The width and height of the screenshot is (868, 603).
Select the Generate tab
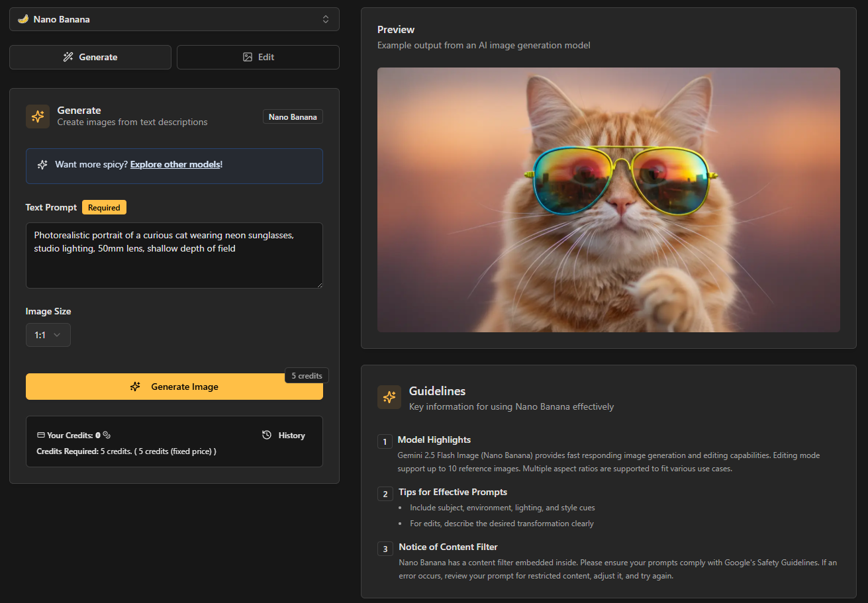pyautogui.click(x=90, y=57)
